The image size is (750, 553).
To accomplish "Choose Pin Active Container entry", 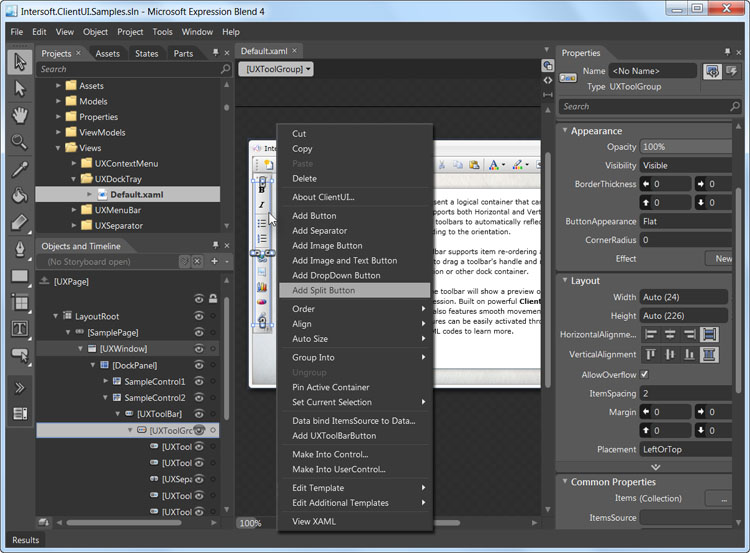I will click(354, 387).
